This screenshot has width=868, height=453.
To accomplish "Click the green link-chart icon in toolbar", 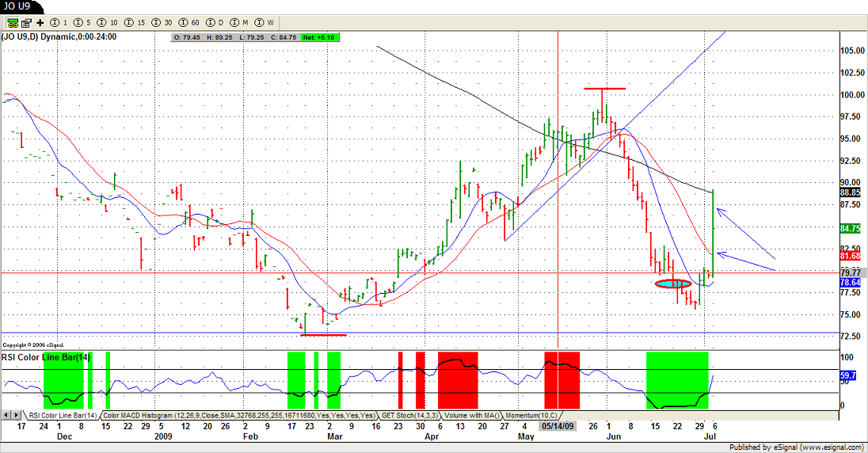I will pyautogui.click(x=13, y=22).
